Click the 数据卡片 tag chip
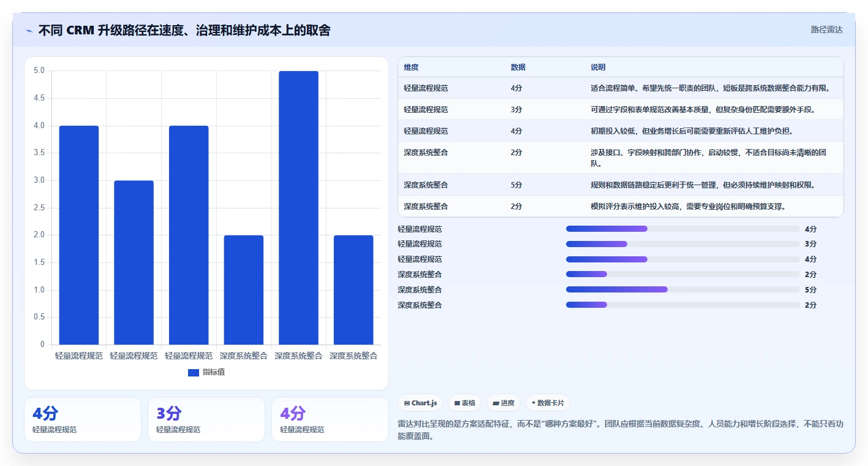Image resolution: width=868 pixels, height=466 pixels. pyautogui.click(x=548, y=403)
